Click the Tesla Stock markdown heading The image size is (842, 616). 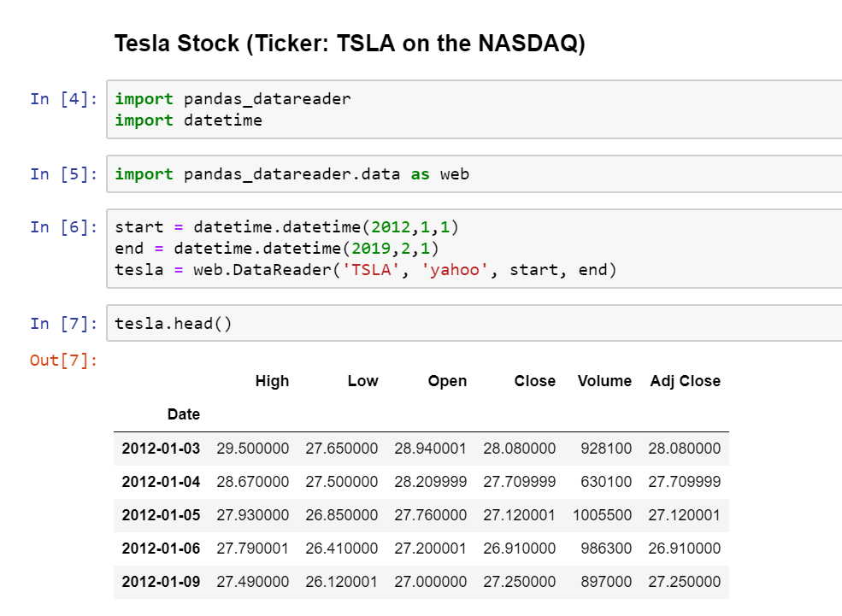(350, 44)
